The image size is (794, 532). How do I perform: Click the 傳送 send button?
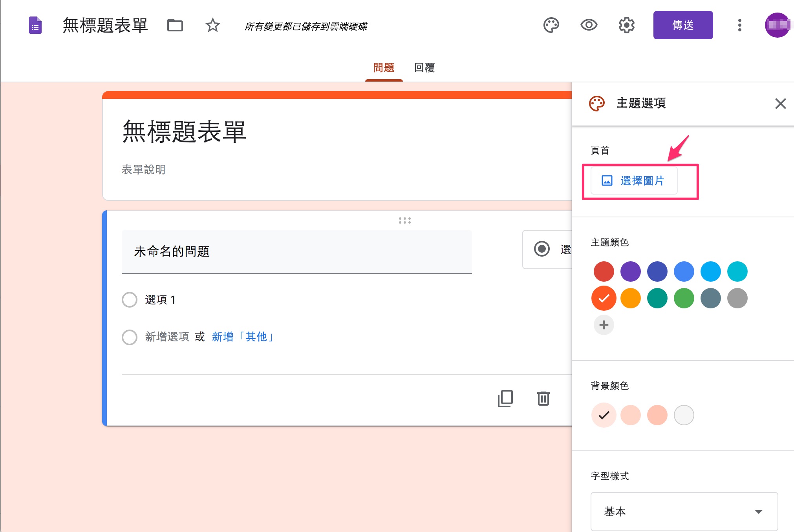point(683,25)
